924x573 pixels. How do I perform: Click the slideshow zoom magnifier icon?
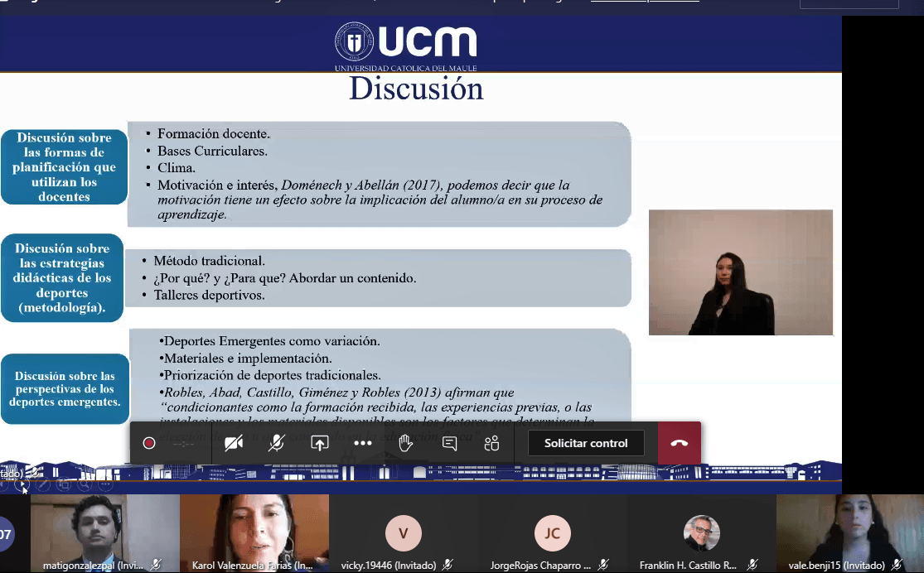85,485
